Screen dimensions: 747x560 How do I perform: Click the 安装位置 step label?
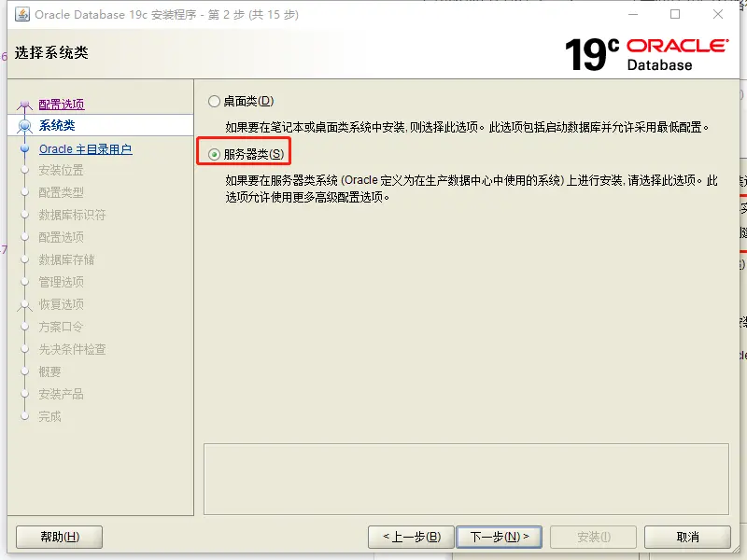tap(61, 170)
